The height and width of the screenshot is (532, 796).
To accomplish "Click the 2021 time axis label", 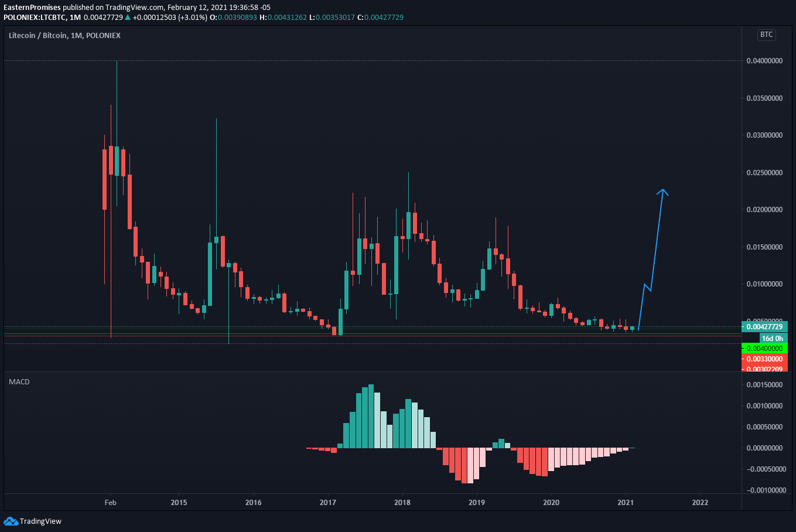I will point(626,503).
